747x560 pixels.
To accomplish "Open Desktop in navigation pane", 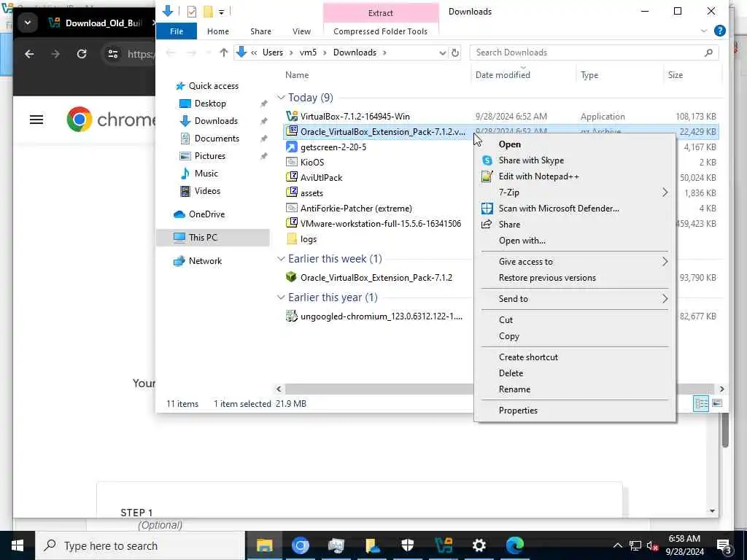I will (x=209, y=104).
